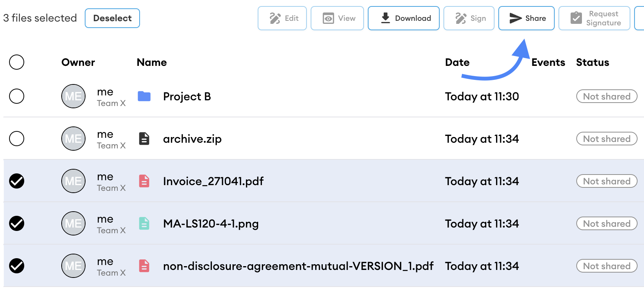The width and height of the screenshot is (644, 290).
Task: Uncheck the non-disclosure-agreement checkbox
Action: [x=17, y=266]
